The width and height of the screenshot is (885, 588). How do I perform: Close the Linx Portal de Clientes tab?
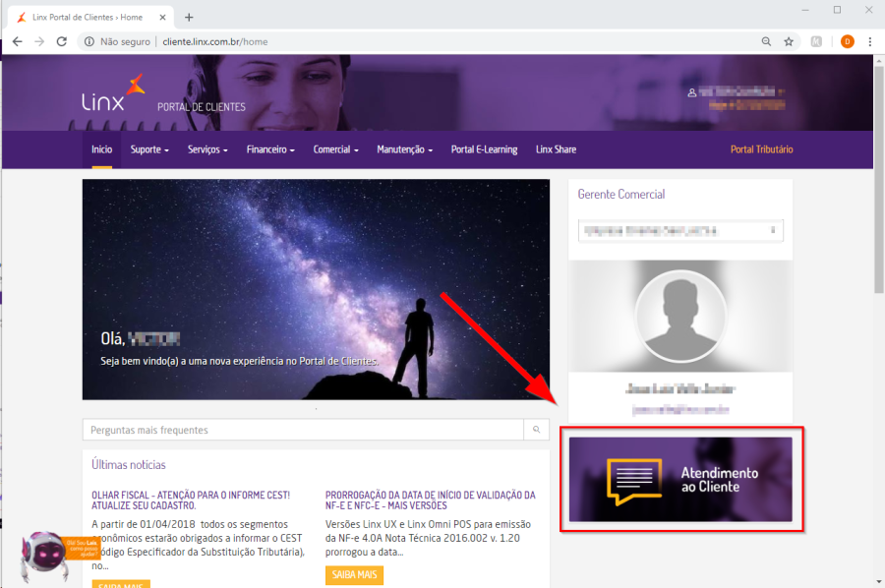click(x=162, y=18)
